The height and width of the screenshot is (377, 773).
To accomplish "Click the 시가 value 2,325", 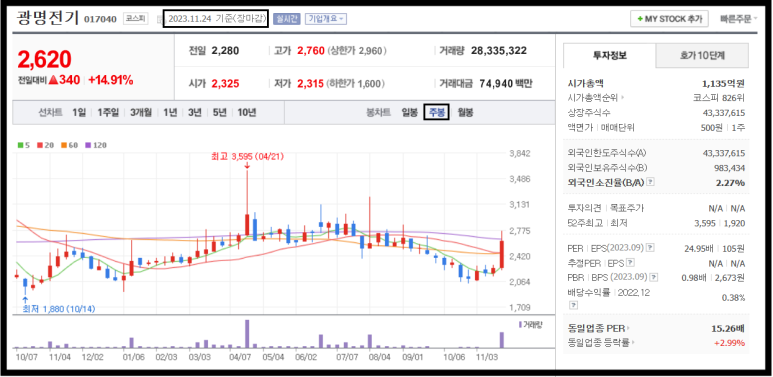I will 225,84.
